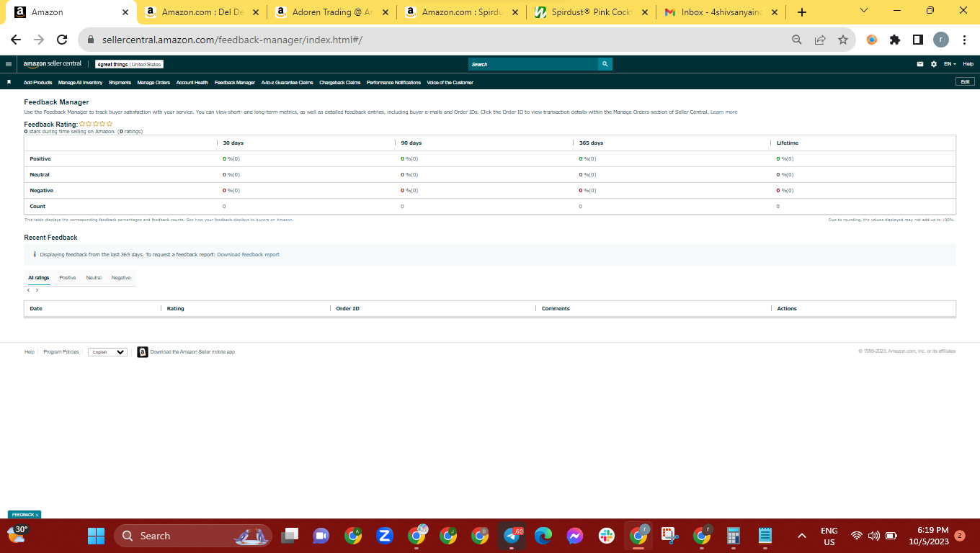This screenshot has height=553, width=980.
Task: Open the mail messages icon in header
Action: click(x=920, y=64)
